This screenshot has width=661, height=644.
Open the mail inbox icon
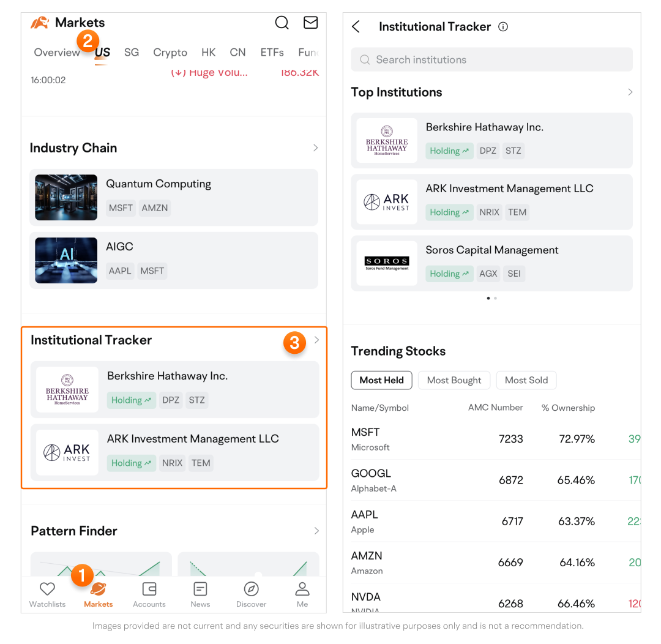coord(310,23)
